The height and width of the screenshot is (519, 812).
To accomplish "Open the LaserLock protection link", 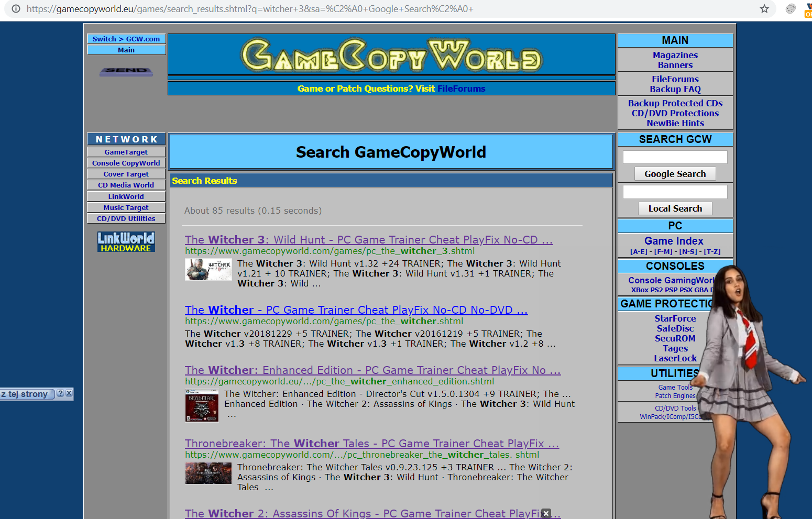I will coord(675,358).
